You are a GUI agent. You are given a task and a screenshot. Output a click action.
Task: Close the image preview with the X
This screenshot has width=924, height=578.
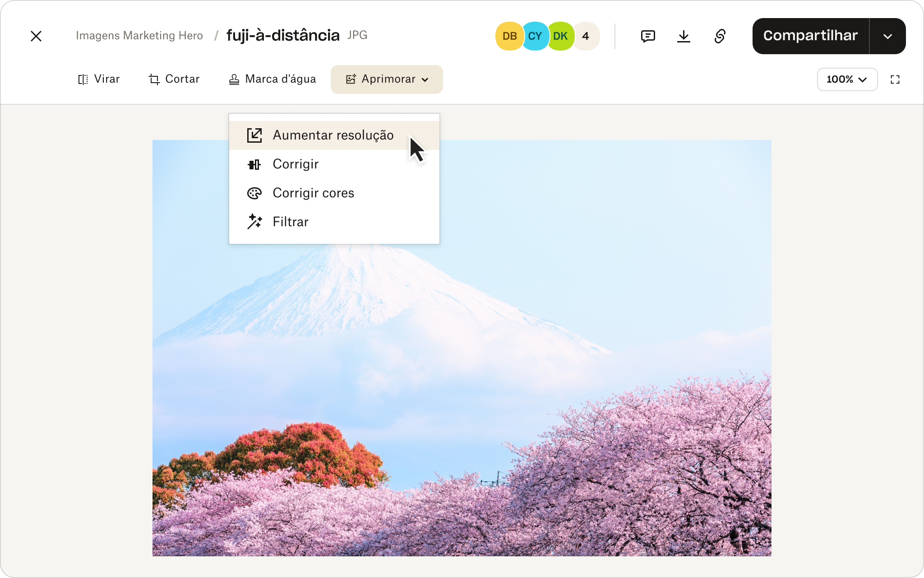pyautogui.click(x=36, y=36)
